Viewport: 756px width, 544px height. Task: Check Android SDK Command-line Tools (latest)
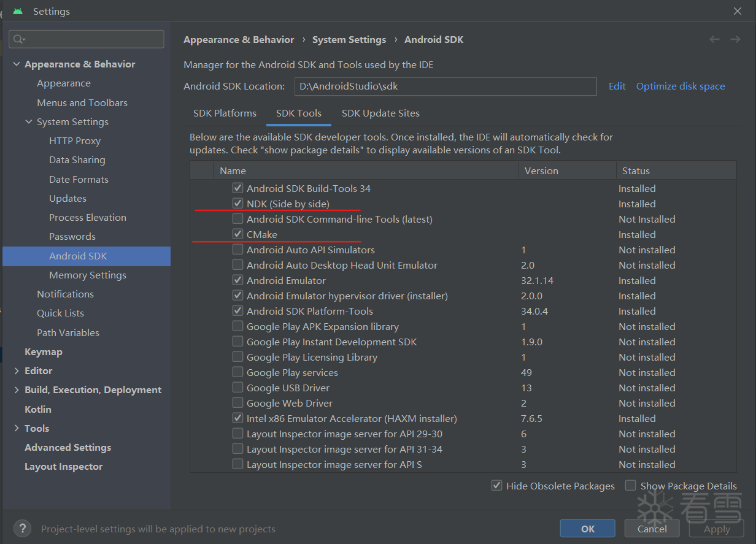(x=237, y=219)
